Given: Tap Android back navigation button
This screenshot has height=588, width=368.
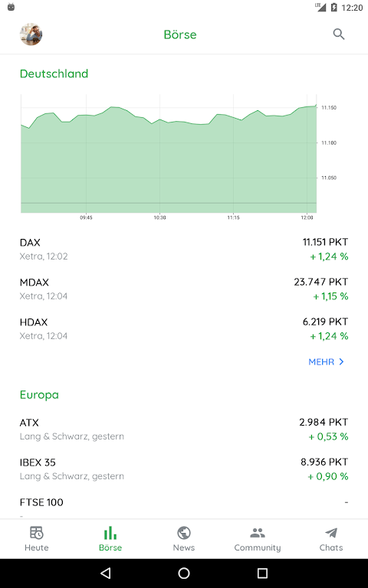Looking at the screenshot, I should [x=106, y=573].
